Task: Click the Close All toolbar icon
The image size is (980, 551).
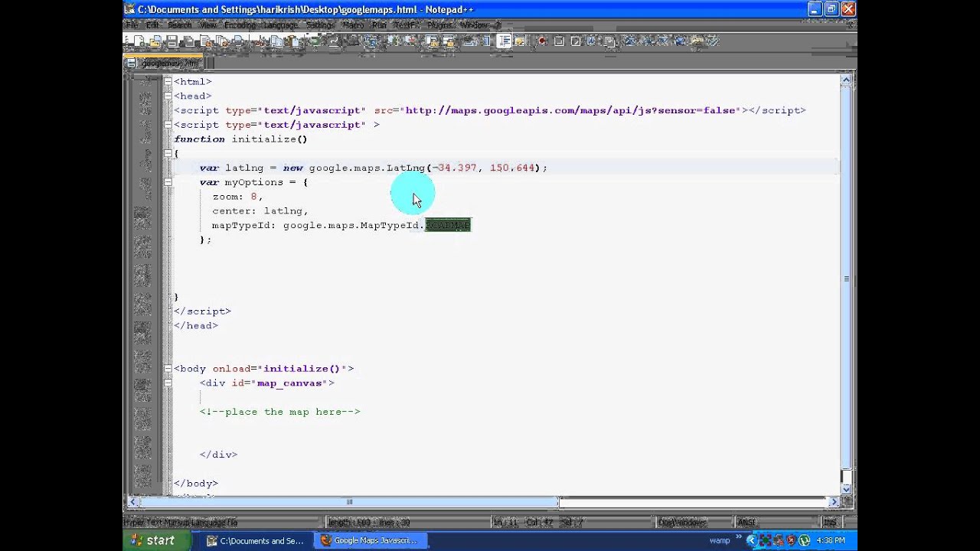Action: point(222,41)
